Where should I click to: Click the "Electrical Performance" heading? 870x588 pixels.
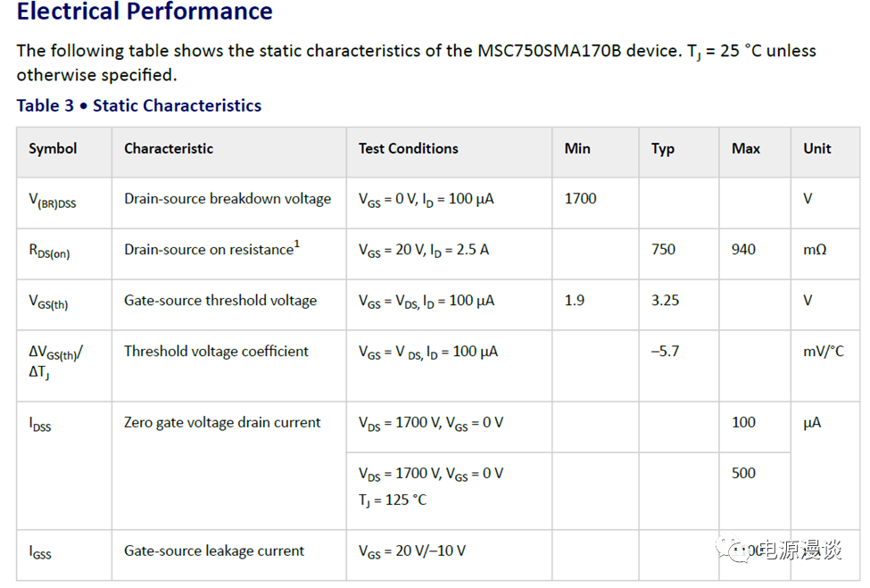pyautogui.click(x=145, y=12)
